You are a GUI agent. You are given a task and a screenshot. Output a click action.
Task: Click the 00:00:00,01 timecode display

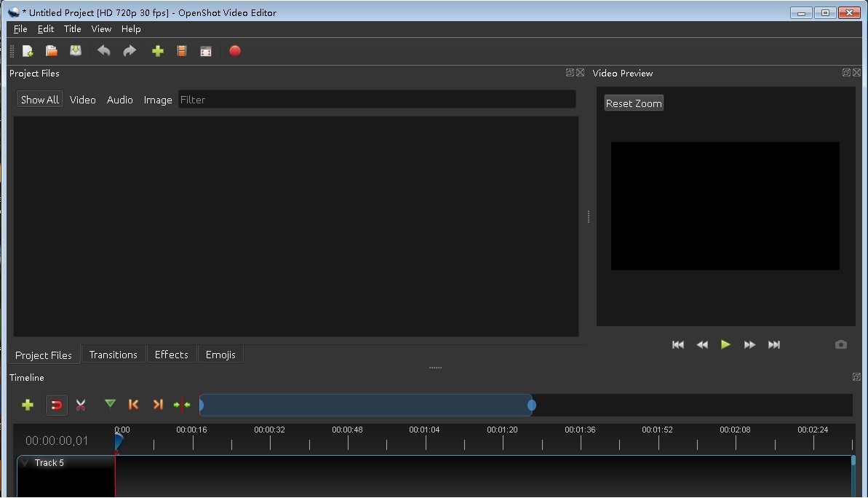click(x=57, y=441)
